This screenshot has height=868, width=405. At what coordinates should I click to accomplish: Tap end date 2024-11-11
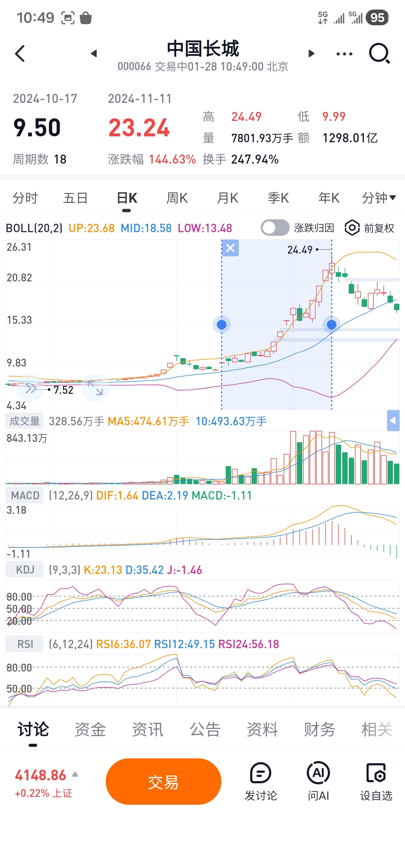coord(140,99)
